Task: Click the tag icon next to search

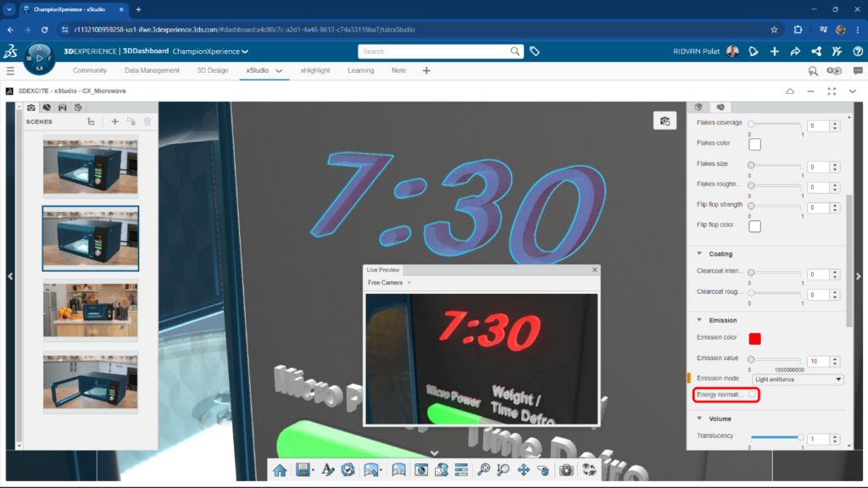Action: point(535,52)
